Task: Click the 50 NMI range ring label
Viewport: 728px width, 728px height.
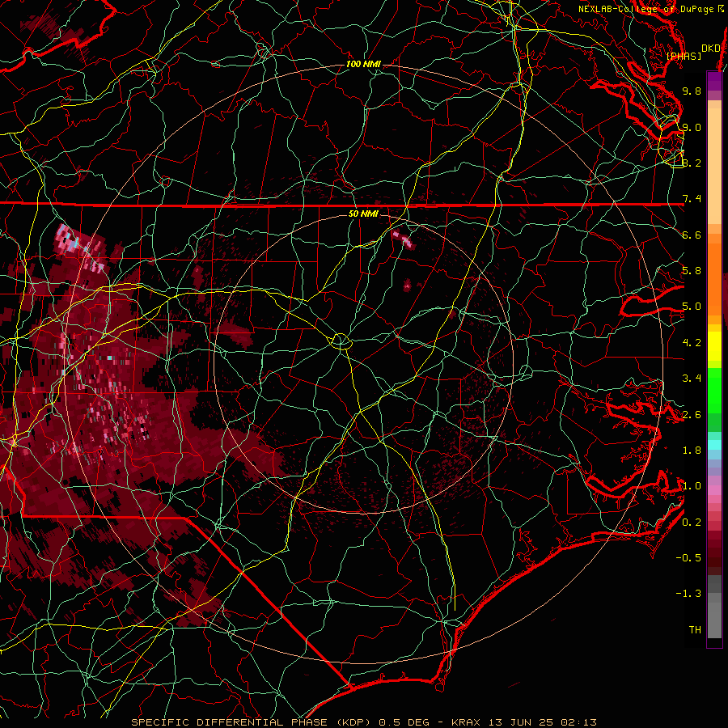Action: (x=363, y=214)
